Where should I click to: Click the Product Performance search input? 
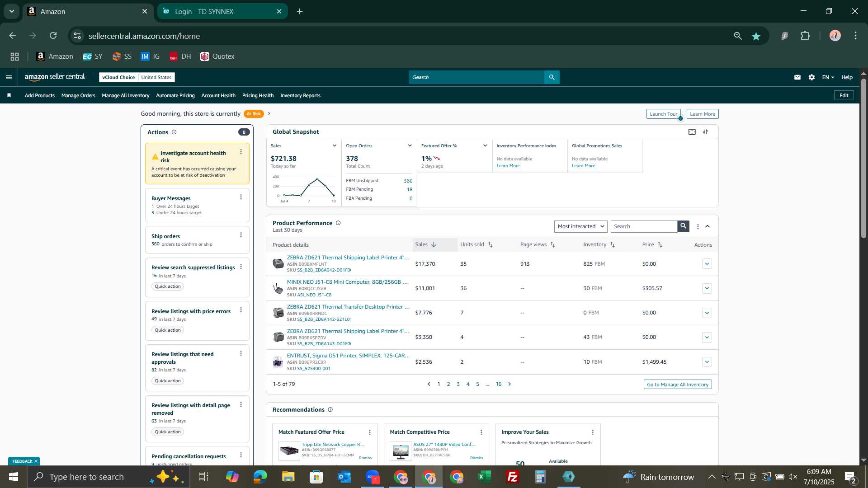tap(644, 226)
